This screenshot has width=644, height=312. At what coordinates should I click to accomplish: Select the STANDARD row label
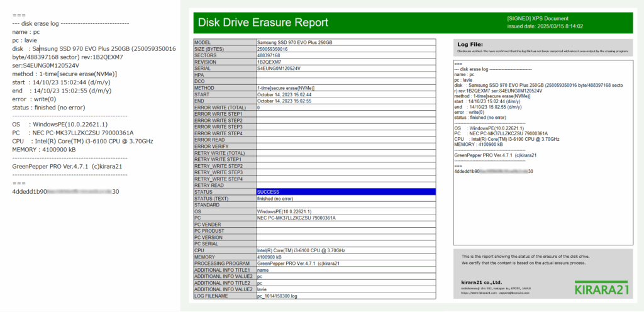pos(225,205)
